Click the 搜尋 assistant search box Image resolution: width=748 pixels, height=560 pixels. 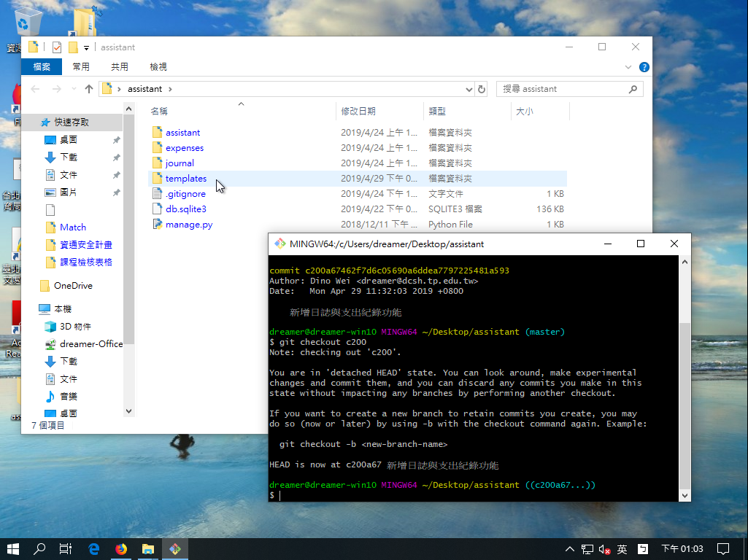[x=562, y=89]
